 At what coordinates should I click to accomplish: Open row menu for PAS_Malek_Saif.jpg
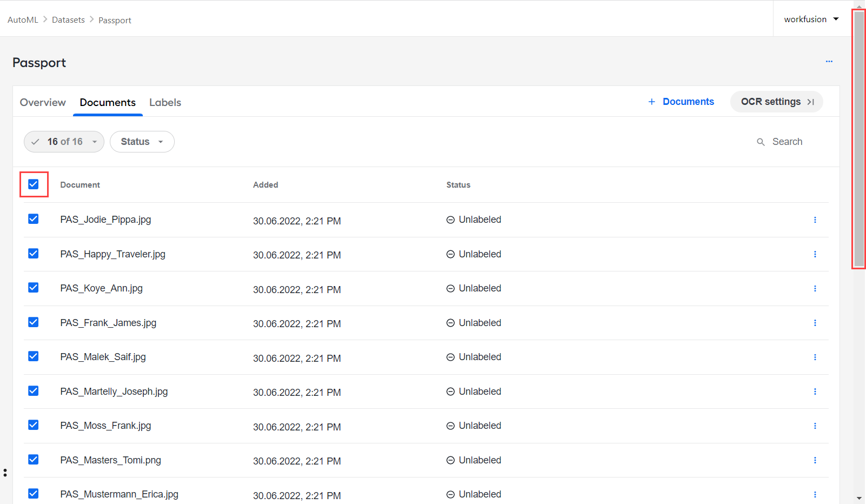[815, 357]
